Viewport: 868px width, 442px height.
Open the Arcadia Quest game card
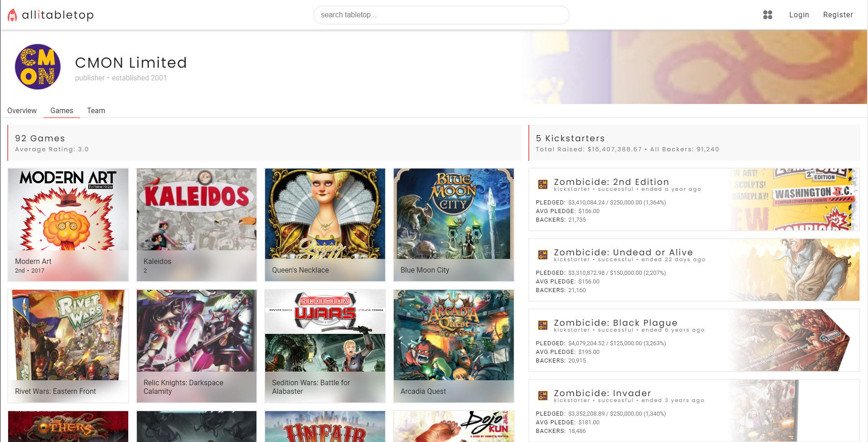[454, 346]
